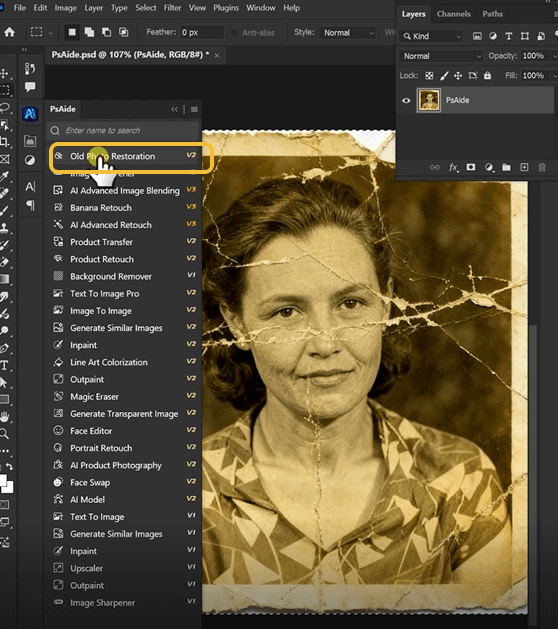Launch Banana Retouch
This screenshot has width=558, height=629.
coord(125,208)
